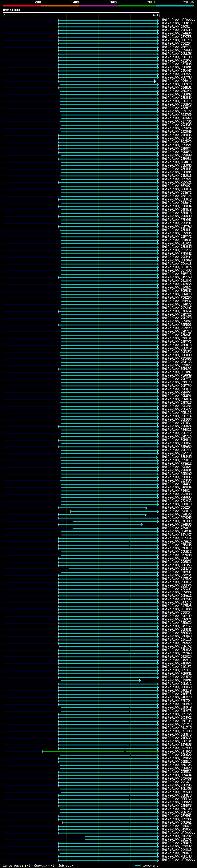This screenshot has height=868, width=197.
Task: Click the UniRef100_P93769 label
Action: 176,115
